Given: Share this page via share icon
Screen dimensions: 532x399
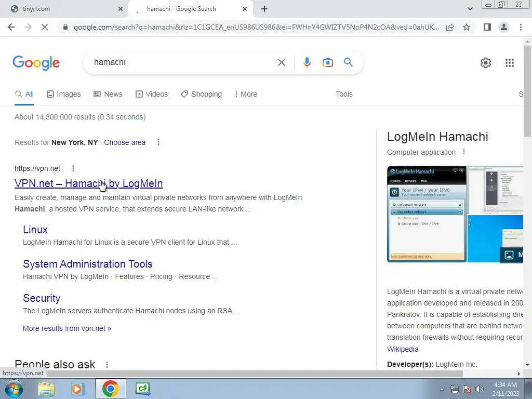Looking at the screenshot, I should [450, 27].
